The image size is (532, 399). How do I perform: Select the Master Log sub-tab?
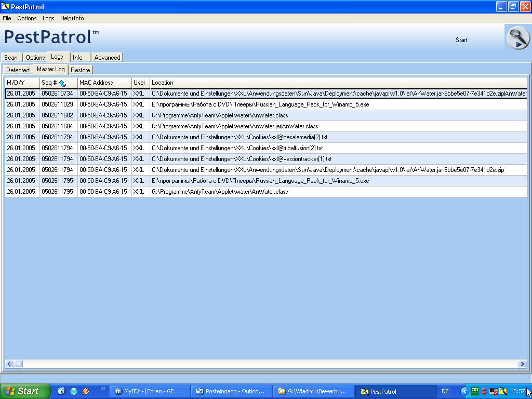click(x=50, y=69)
